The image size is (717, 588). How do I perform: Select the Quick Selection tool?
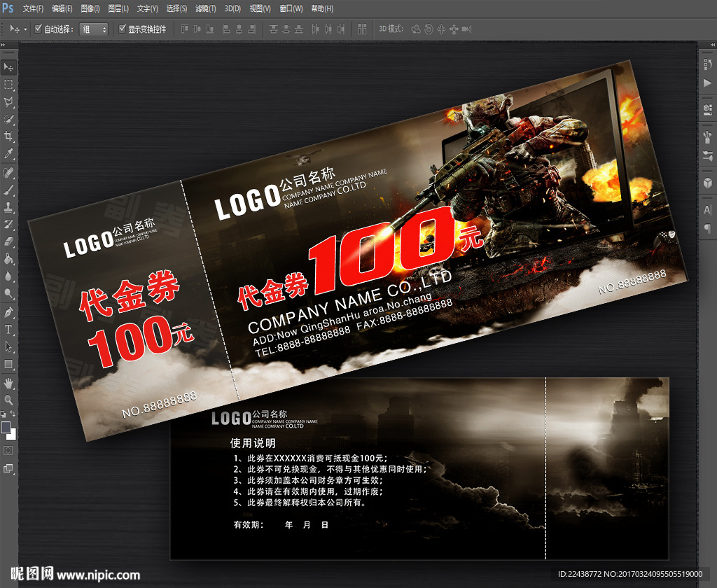(x=8, y=119)
